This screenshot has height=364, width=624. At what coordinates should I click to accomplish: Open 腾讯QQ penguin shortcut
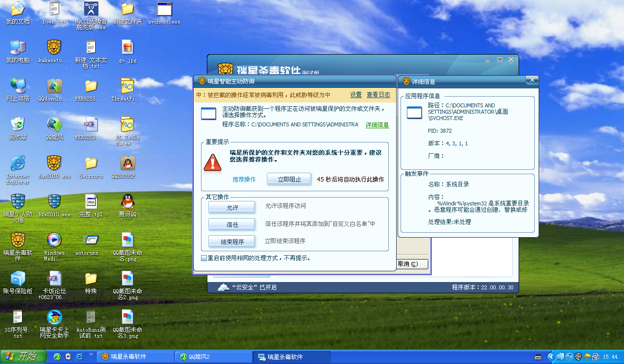tap(127, 205)
